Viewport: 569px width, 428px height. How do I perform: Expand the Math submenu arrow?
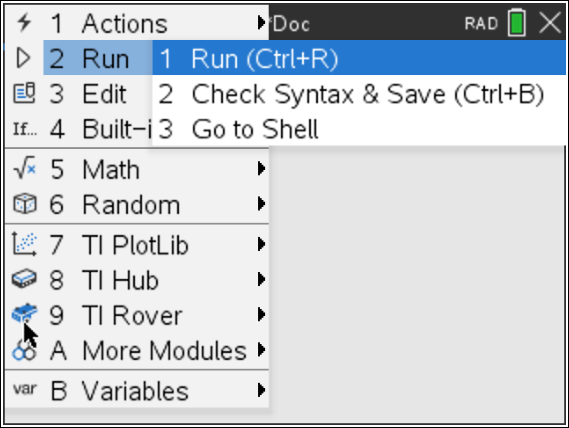[x=261, y=168]
